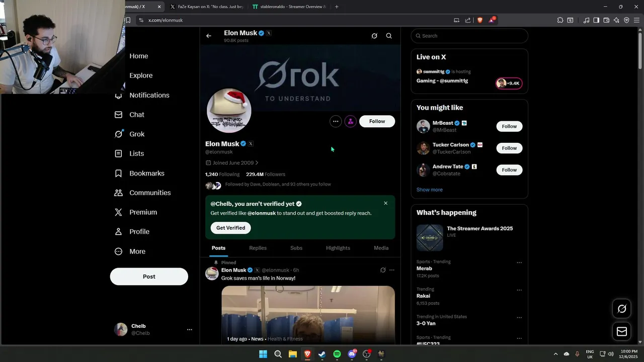Screen dimensions: 644x362
Task: Expand the Joined June 2009 details chevron
Action: (x=257, y=163)
